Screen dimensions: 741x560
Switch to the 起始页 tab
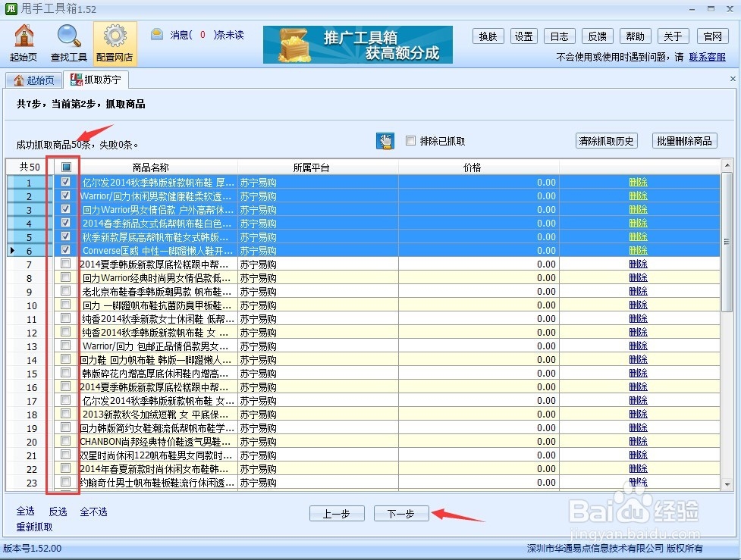(33, 80)
